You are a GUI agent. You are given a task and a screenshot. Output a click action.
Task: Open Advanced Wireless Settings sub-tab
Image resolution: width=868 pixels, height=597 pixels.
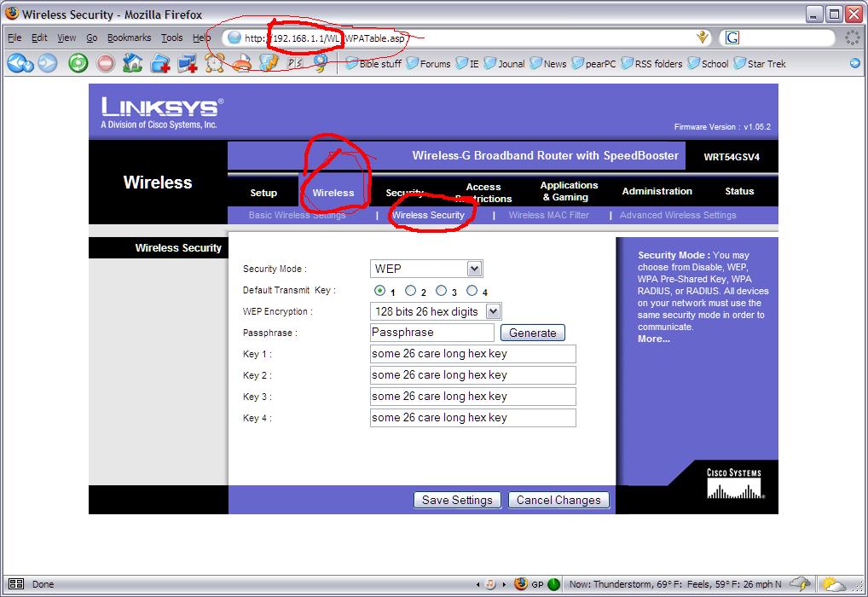pos(678,215)
